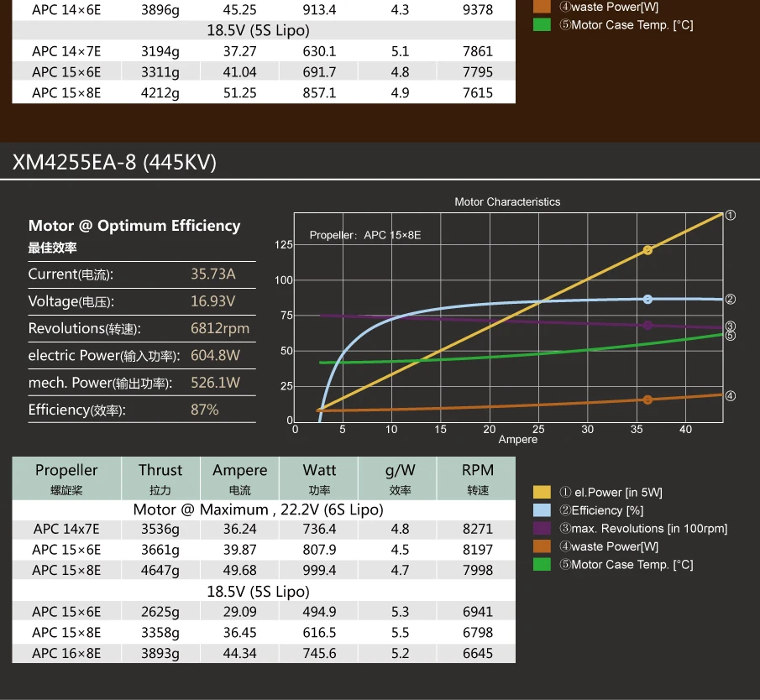Click the watt value 616.5
Viewport: 760px width, 700px height.
(x=319, y=632)
